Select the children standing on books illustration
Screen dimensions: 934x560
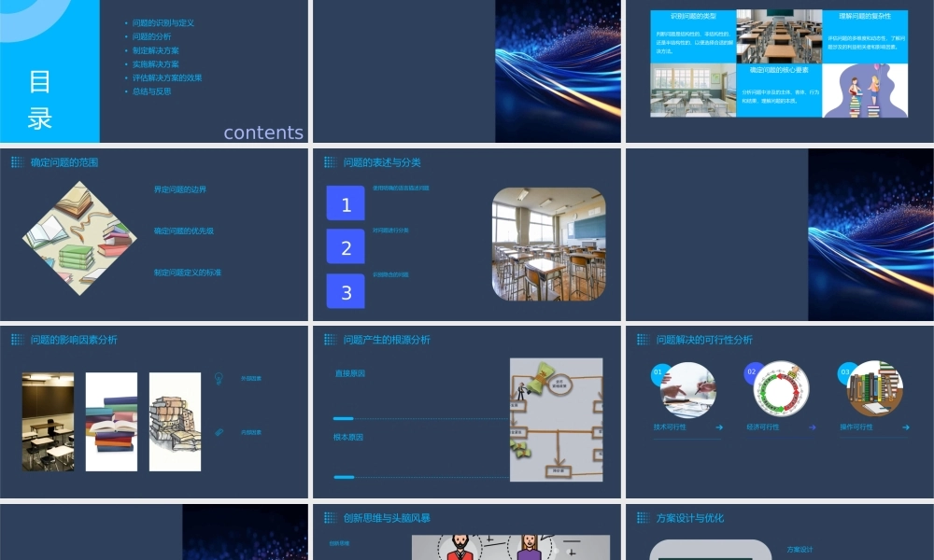point(865,91)
